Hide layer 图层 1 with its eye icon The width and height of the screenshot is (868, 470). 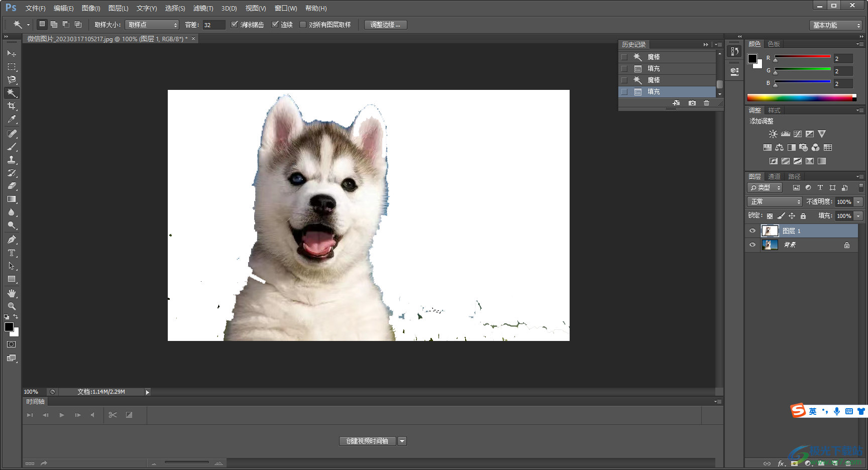click(x=752, y=231)
